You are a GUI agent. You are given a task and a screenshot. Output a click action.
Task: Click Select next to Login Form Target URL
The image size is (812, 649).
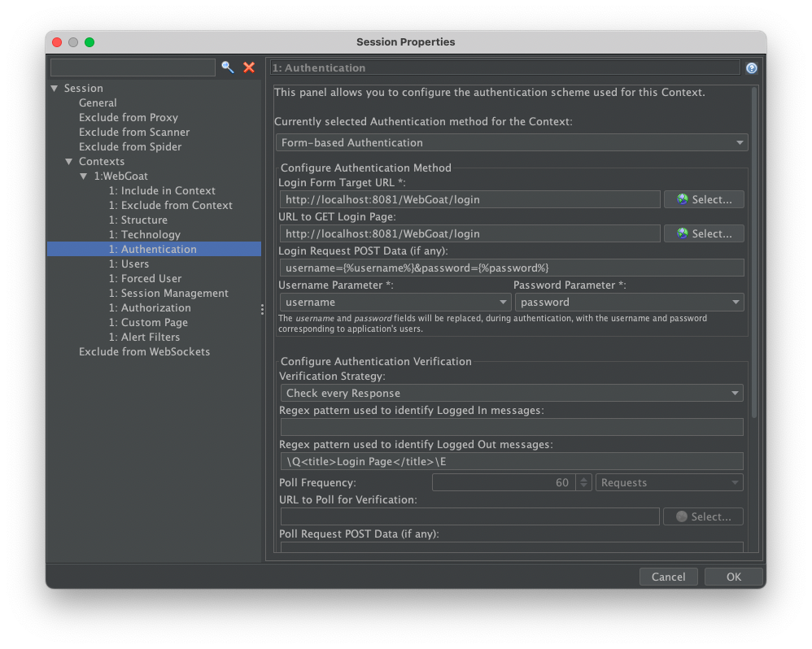coord(704,199)
